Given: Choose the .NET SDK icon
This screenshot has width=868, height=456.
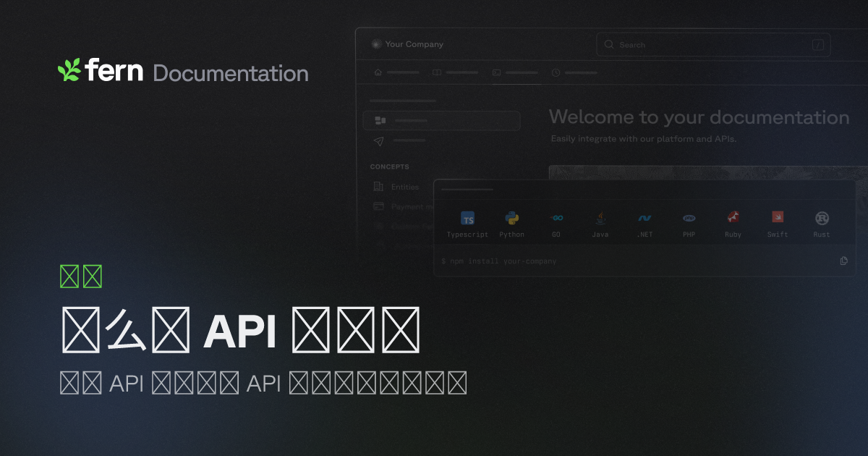Looking at the screenshot, I should [644, 218].
